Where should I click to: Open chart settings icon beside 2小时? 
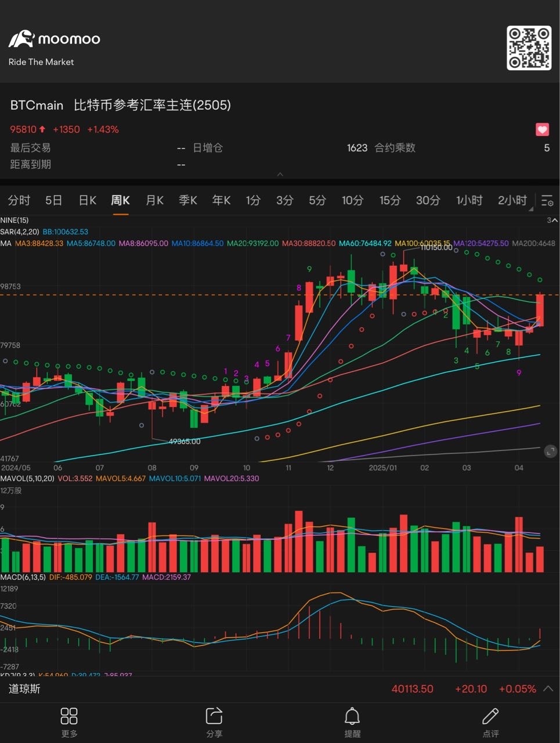[547, 201]
